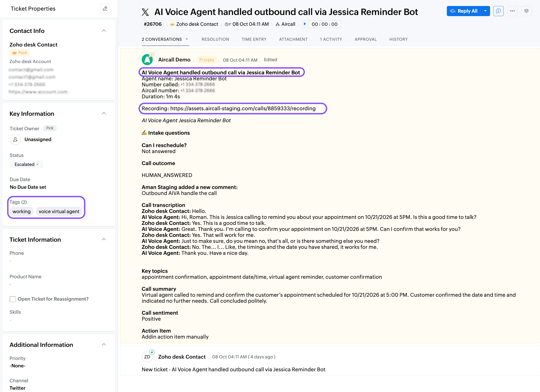This screenshot has height=392, width=540.
Task: Go to the Attachment tab
Action: 293,39
